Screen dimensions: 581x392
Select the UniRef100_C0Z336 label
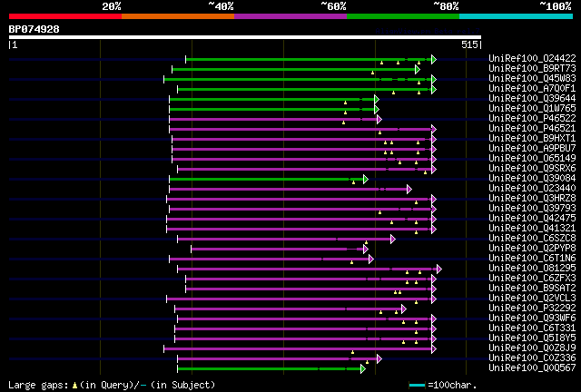[532, 358]
